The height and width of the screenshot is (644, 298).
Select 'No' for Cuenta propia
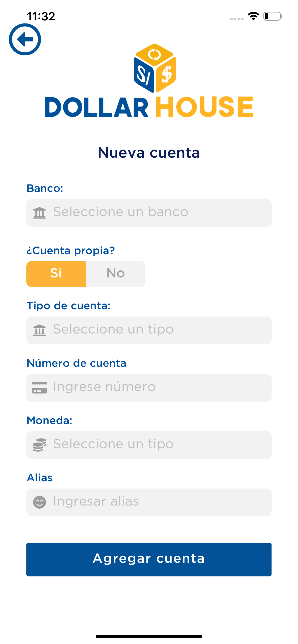(115, 274)
